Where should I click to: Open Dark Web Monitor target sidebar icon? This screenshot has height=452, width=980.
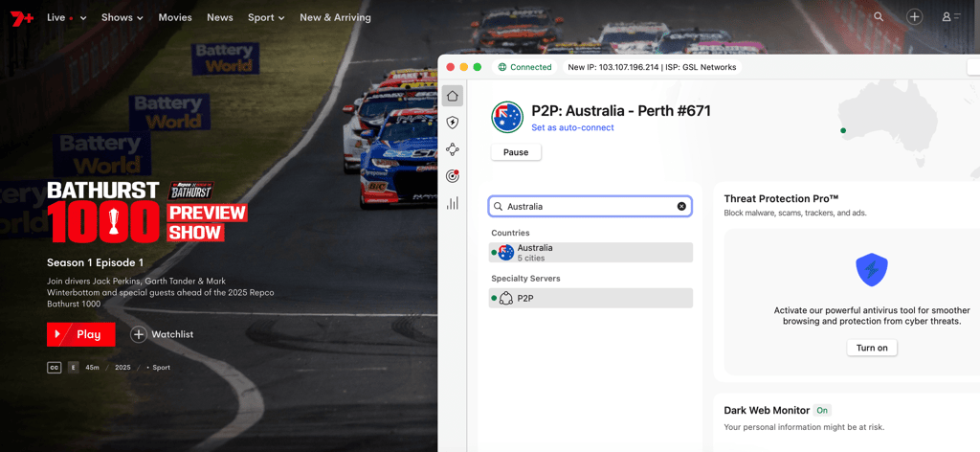click(x=453, y=176)
